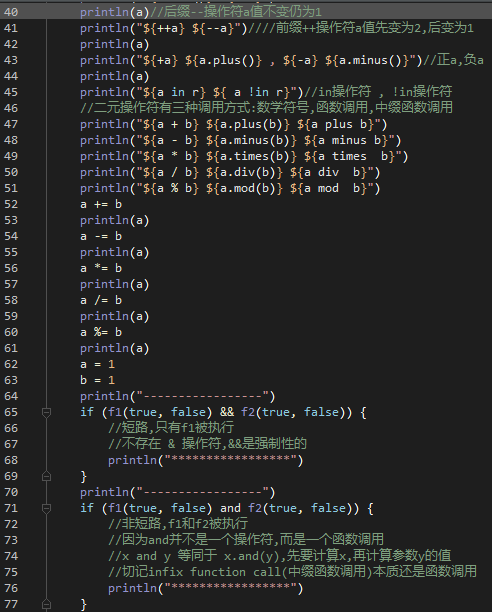Image resolution: width=492 pixels, height=612 pixels.
Task: Click line number 52 in the gutter
Action: (11, 204)
